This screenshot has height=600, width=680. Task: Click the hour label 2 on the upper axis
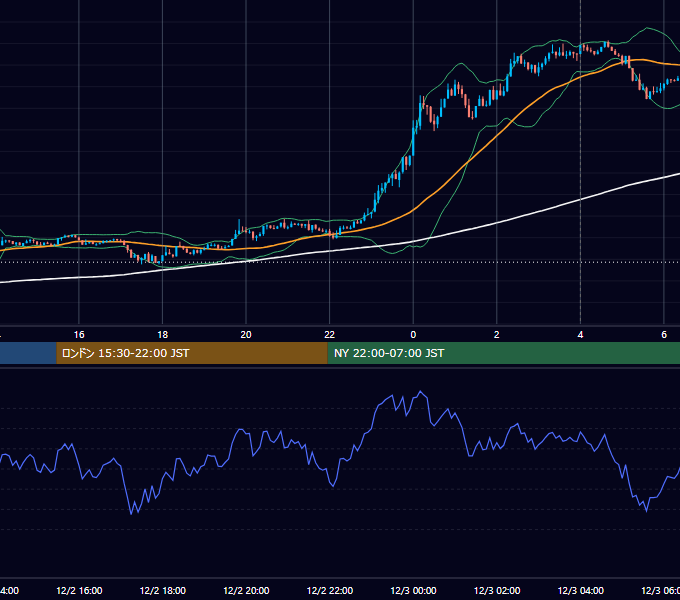497,335
